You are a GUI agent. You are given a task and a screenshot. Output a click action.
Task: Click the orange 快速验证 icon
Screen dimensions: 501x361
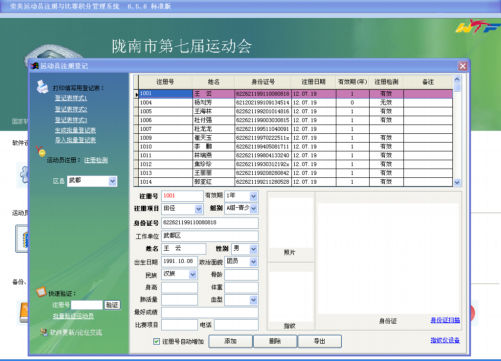pyautogui.click(x=41, y=292)
